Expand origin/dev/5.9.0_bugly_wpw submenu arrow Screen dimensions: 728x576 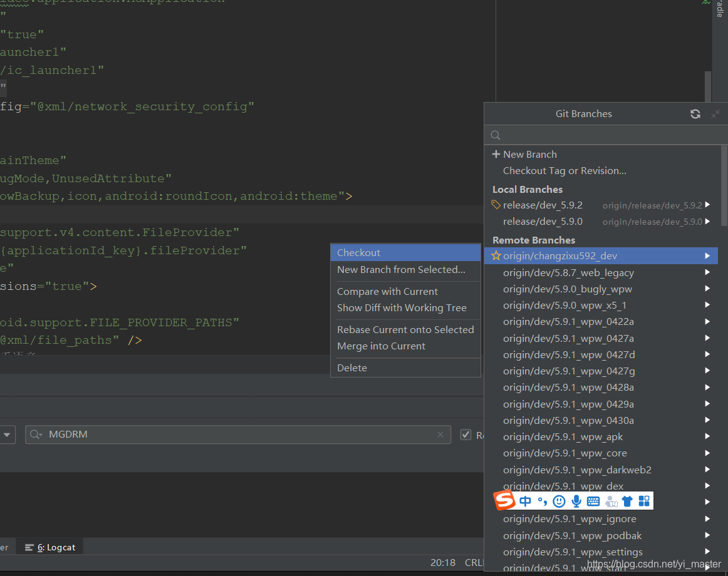pyautogui.click(x=707, y=289)
